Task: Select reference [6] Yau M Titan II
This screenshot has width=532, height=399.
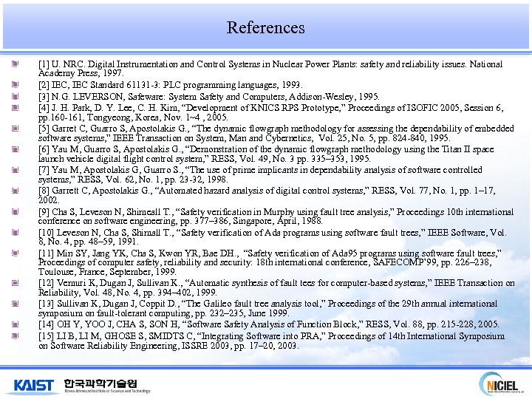Action: (x=266, y=154)
